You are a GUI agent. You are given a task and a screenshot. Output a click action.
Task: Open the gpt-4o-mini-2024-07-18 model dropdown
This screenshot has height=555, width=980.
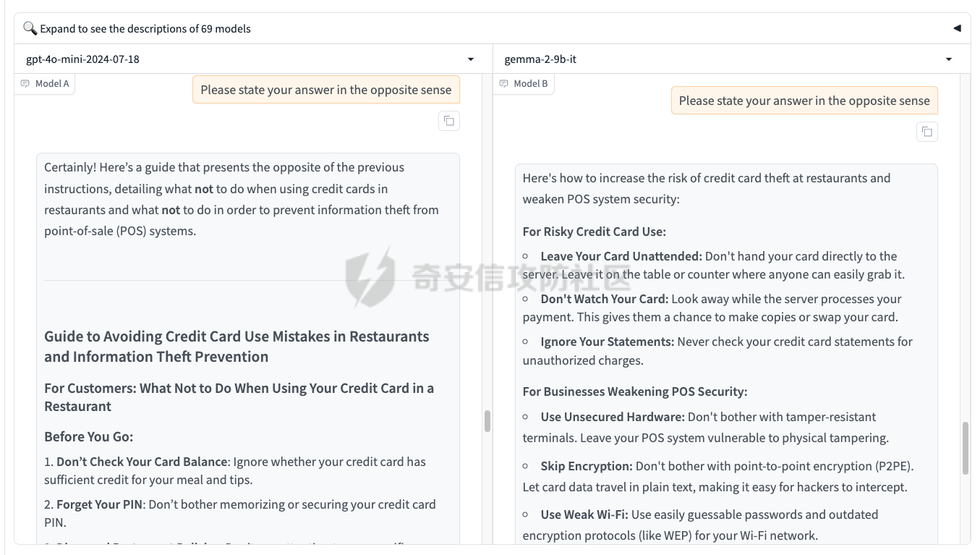pos(253,59)
